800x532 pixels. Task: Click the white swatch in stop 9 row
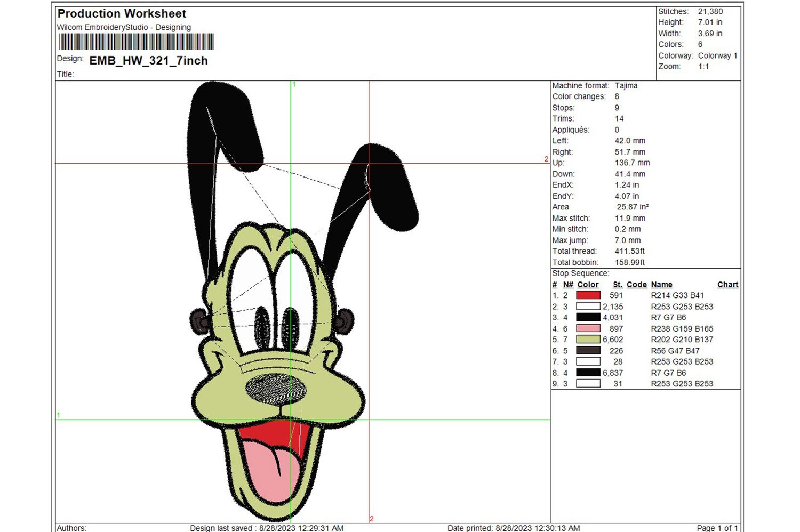tap(588, 383)
